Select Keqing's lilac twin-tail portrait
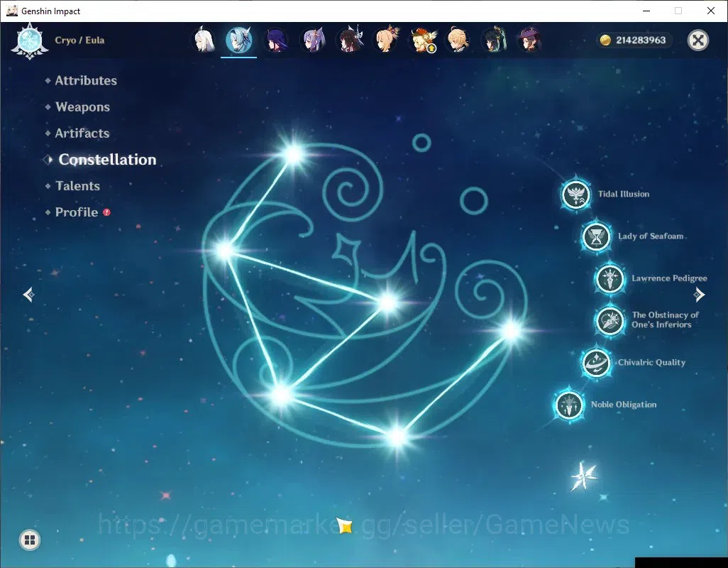 pyautogui.click(x=313, y=40)
